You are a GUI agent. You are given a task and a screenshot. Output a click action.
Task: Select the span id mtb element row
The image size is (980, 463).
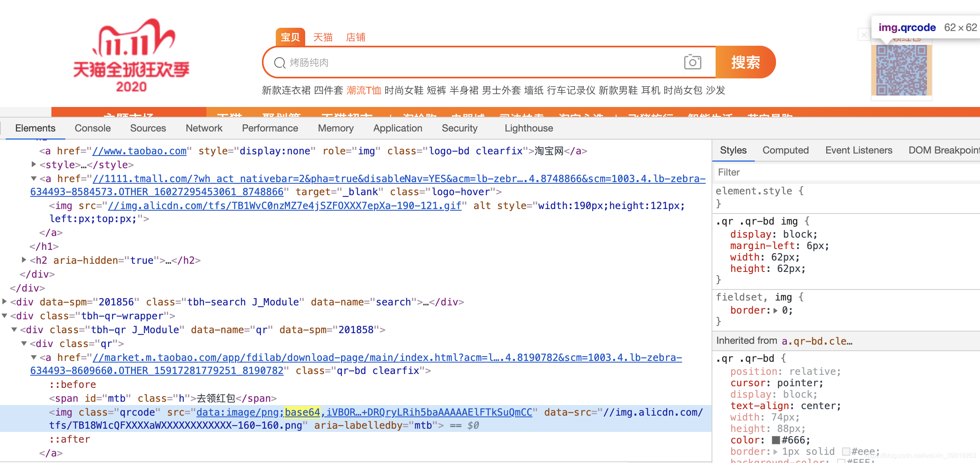163,398
